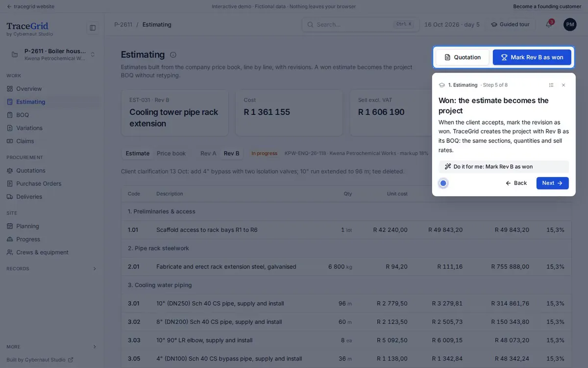Viewport: 588px width, 368px height.
Task: Click the back arrow to tracegrid website
Action: tap(9, 6)
